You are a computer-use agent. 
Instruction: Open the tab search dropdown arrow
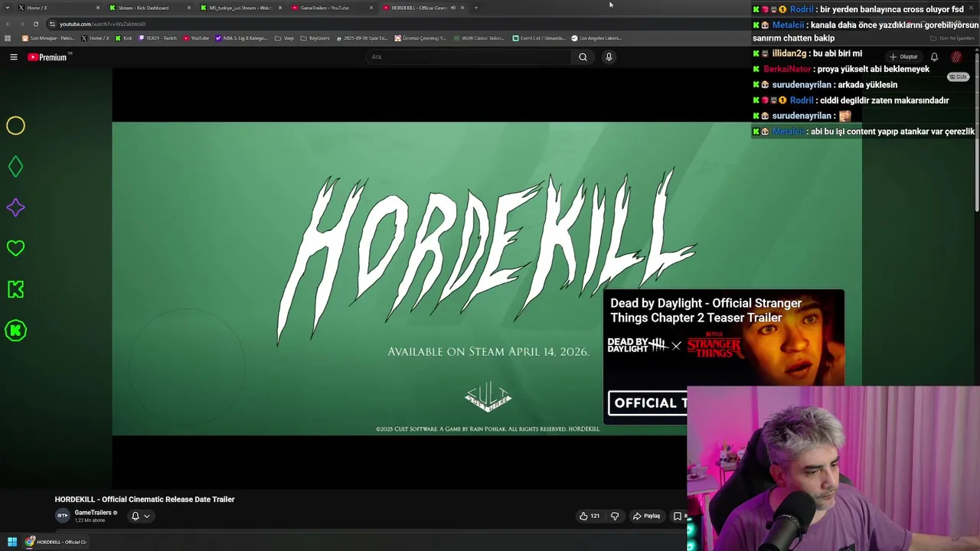pyautogui.click(x=7, y=8)
